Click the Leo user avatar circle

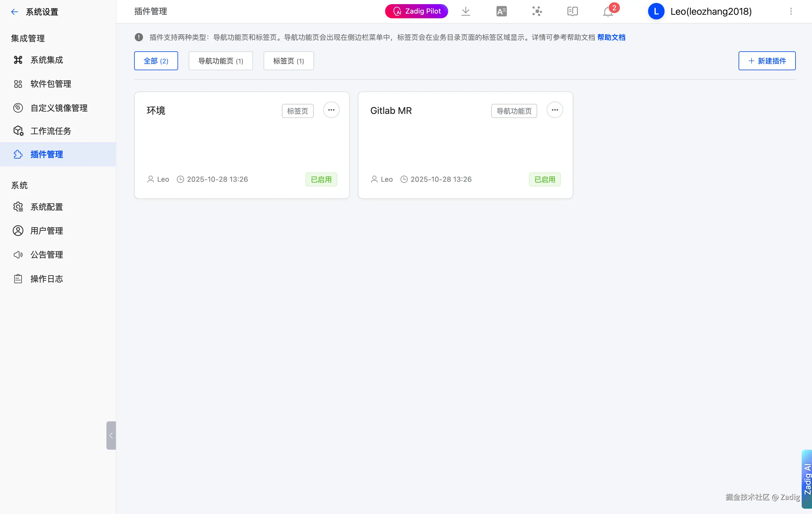[656, 12]
